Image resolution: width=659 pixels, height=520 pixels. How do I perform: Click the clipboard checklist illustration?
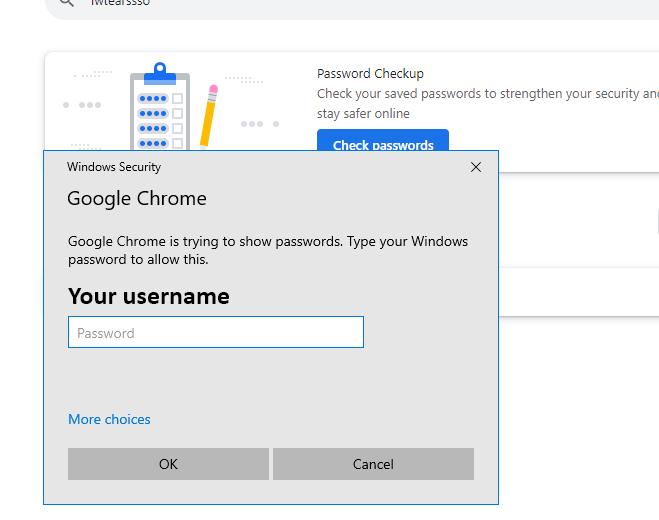(x=161, y=106)
